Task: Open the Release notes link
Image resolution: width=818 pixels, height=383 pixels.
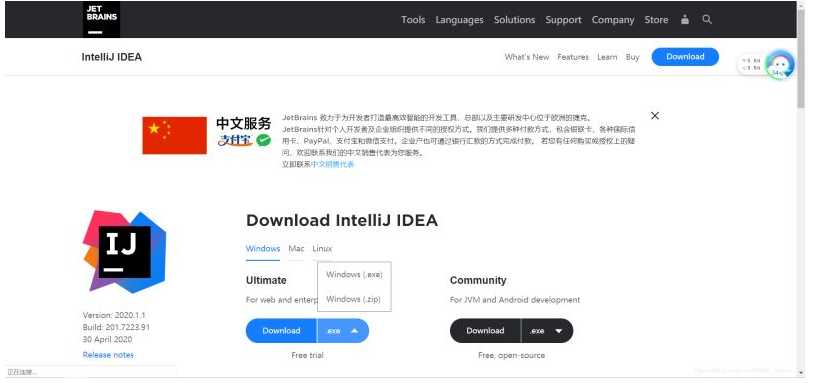Action: coord(108,355)
